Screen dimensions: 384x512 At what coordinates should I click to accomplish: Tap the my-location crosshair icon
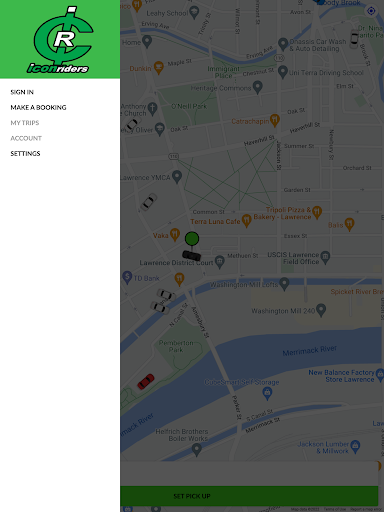click(x=371, y=11)
